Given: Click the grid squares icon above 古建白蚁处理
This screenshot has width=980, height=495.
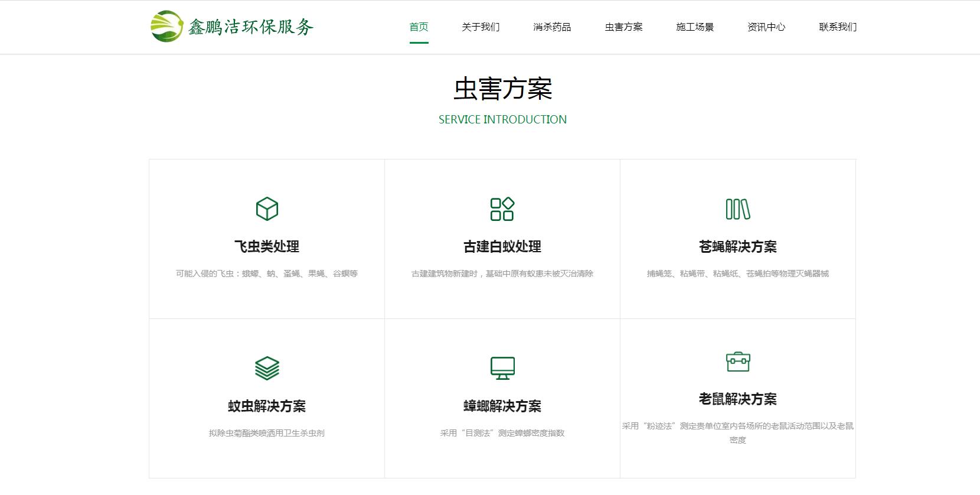Looking at the screenshot, I should [502, 209].
